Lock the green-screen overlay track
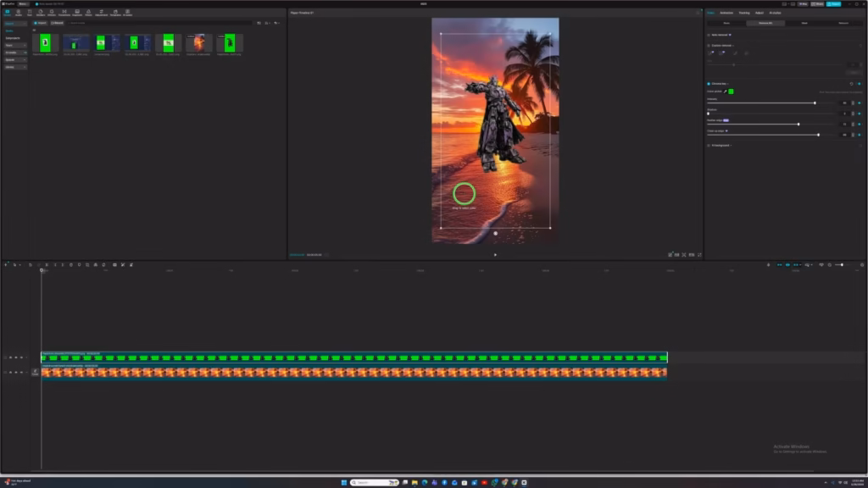The width and height of the screenshot is (868, 488). pos(10,358)
